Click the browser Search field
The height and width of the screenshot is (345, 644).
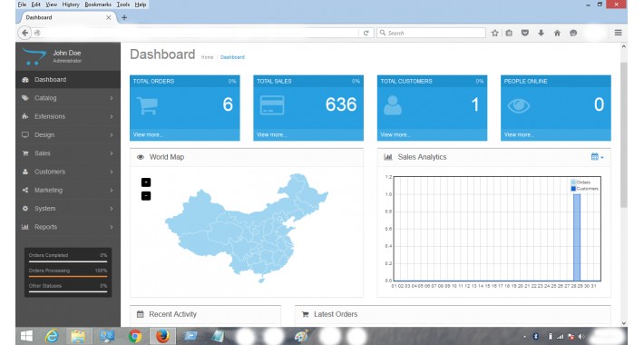pyautogui.click(x=431, y=33)
